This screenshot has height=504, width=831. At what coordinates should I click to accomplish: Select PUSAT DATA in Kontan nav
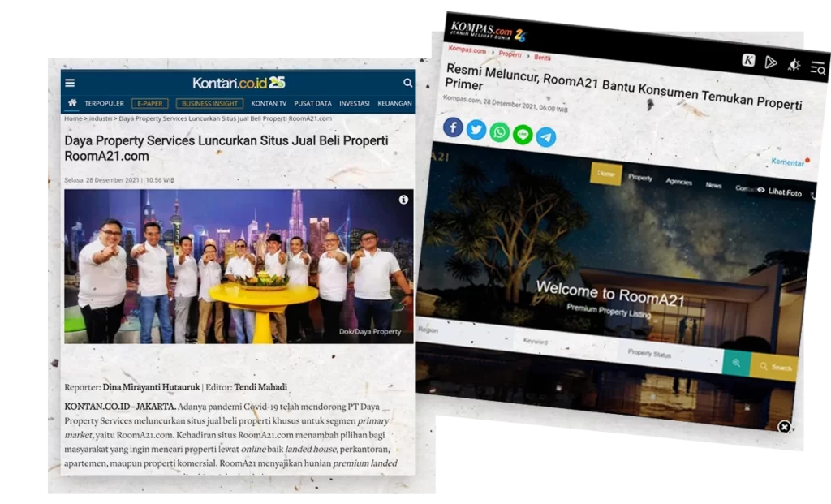click(312, 103)
